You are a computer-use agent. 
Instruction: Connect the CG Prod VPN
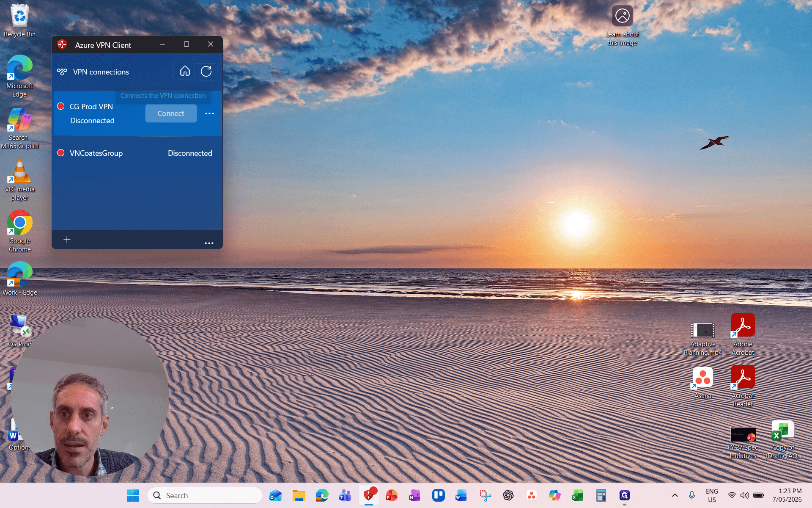[171, 113]
